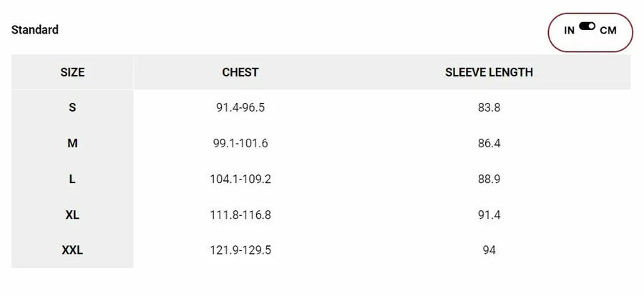Click chest value 99.1-101.6

(240, 144)
